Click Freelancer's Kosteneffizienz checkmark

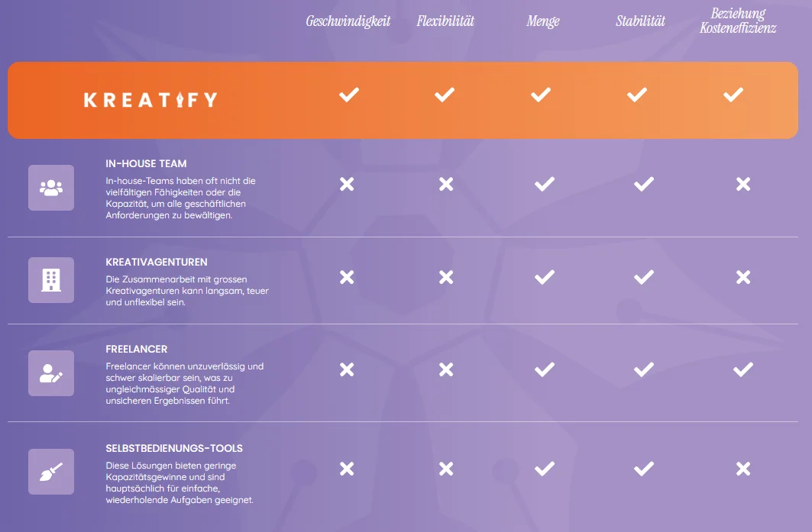coord(743,369)
